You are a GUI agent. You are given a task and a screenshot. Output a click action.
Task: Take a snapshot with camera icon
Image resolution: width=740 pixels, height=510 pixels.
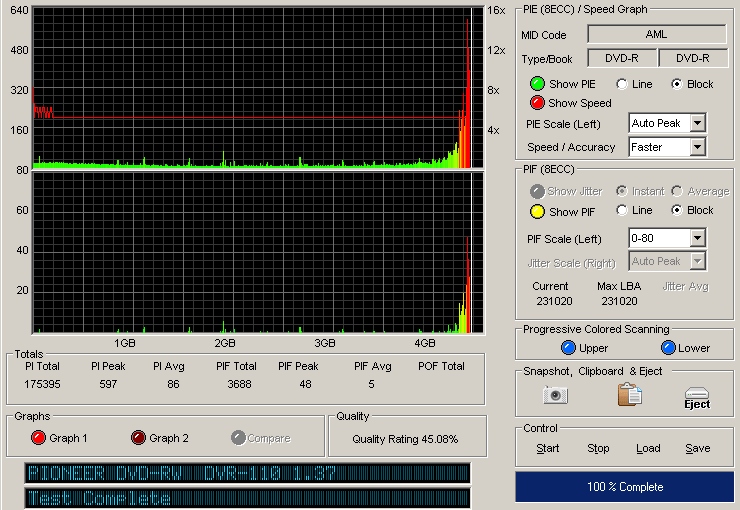pyautogui.click(x=555, y=394)
